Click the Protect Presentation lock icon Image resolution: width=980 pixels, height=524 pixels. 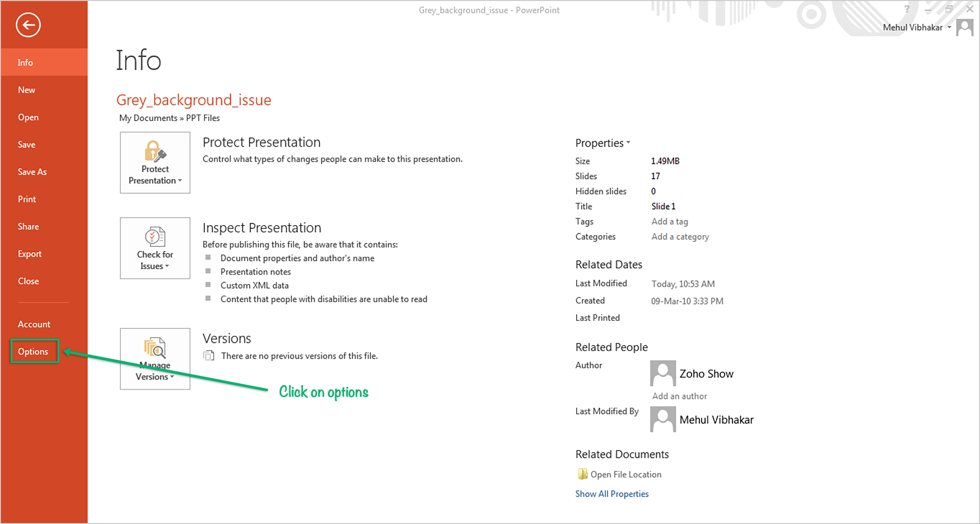pos(155,151)
